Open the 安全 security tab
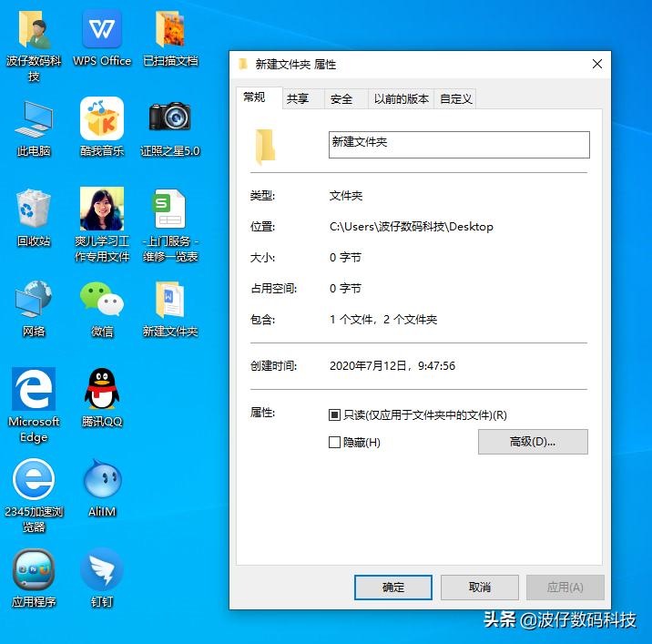Image resolution: width=652 pixels, height=644 pixels. [x=346, y=99]
